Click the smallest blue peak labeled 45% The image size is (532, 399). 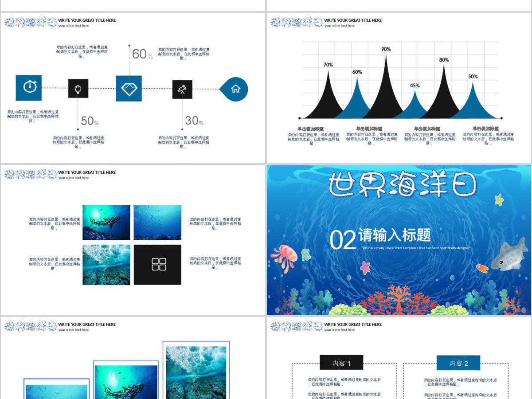[415, 106]
